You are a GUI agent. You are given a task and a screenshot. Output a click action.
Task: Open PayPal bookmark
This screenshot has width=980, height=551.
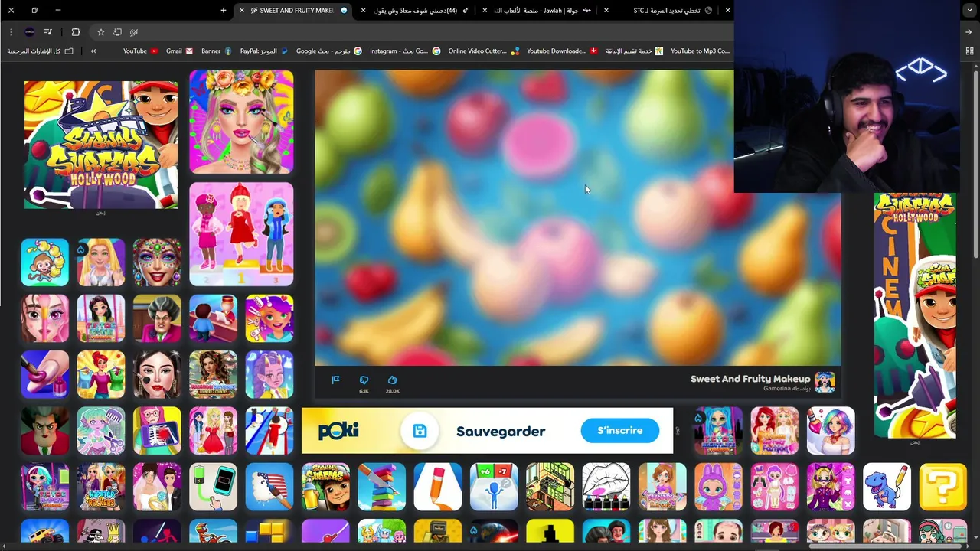(263, 51)
